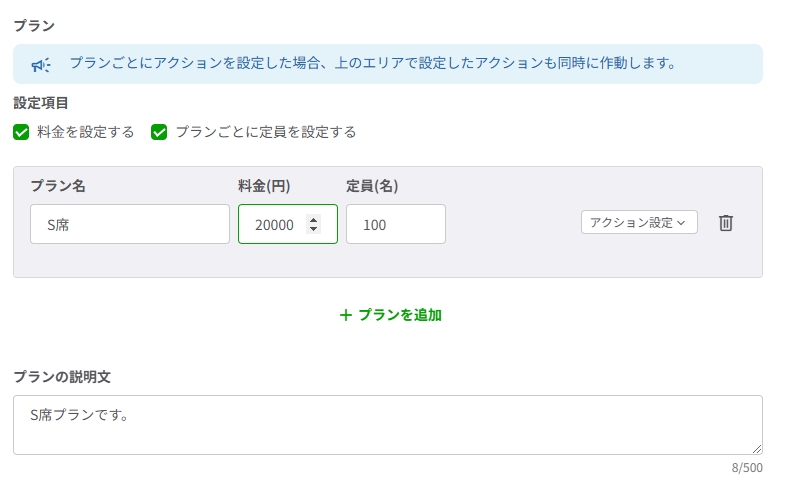Click the 料金 field showing 20000

[x=274, y=225]
